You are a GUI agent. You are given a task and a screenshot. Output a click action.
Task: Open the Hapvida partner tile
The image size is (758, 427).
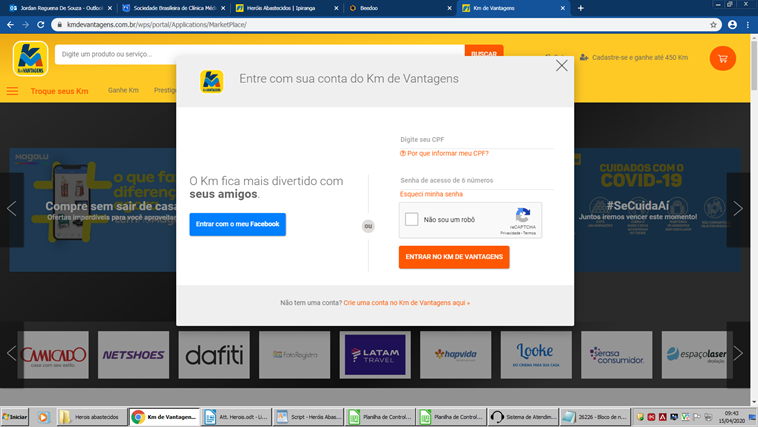[x=456, y=355]
